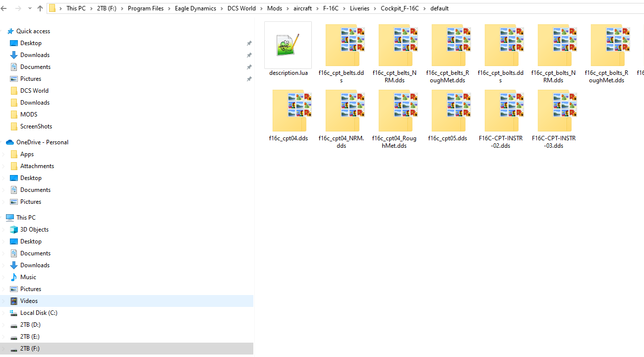Expand Local Disk (C:) in the tree
The image size is (644, 357).
4,313
